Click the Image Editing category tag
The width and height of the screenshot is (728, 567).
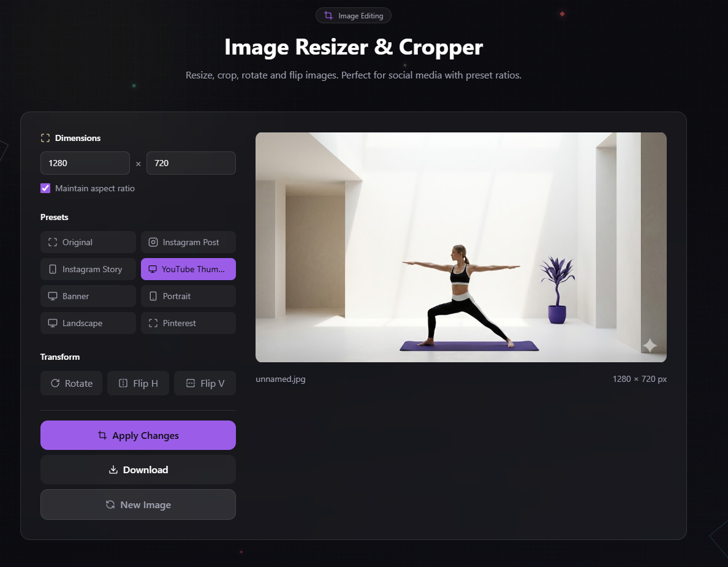[x=353, y=15]
